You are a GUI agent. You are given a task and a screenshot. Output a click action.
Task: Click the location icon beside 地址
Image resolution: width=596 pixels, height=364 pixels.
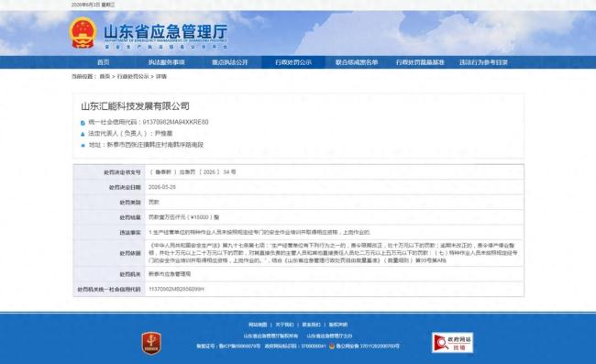[x=83, y=145]
